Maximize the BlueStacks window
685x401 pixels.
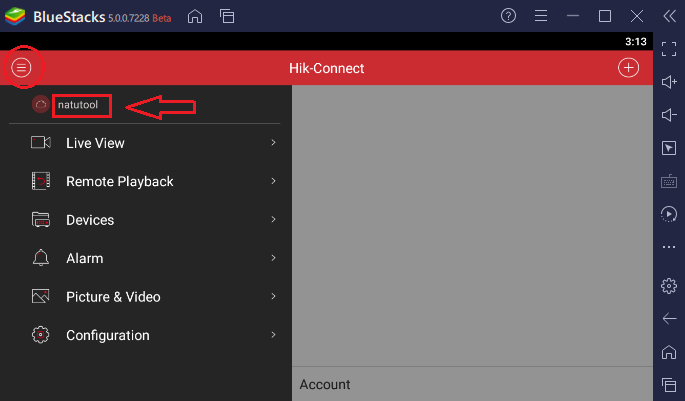pos(605,16)
